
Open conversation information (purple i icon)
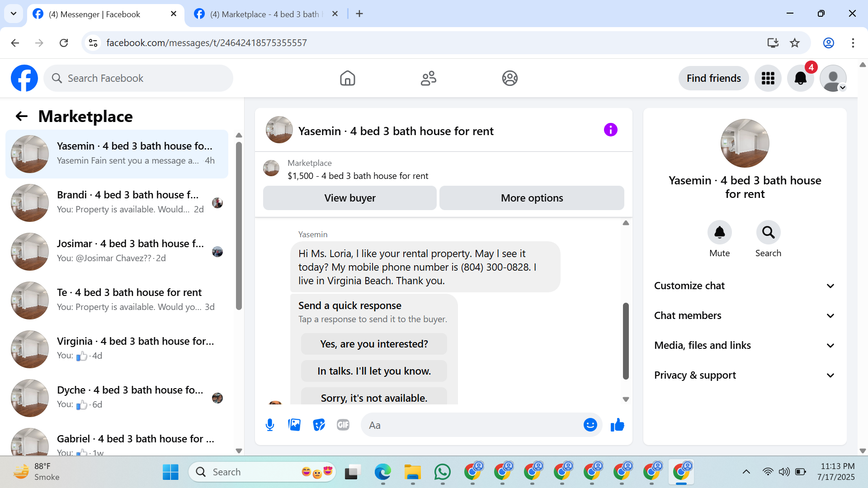click(610, 130)
